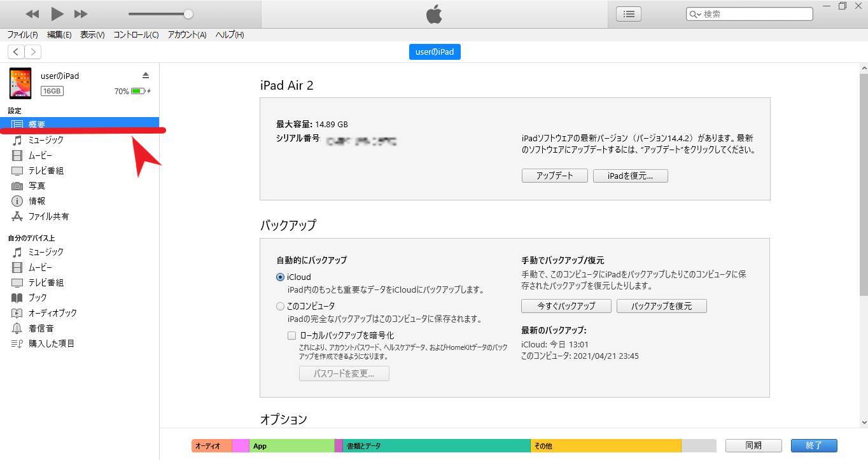Image resolution: width=868 pixels, height=460 pixels.
Task: Click the ムービー icon under 設定
Action: (x=17, y=155)
